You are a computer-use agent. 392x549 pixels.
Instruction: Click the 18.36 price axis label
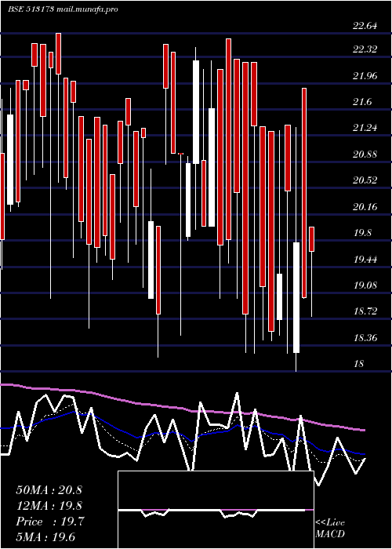[x=365, y=338]
